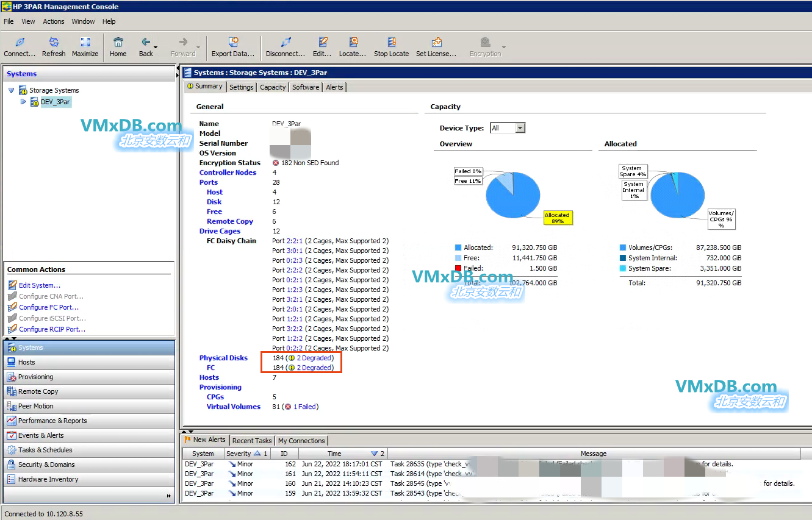This screenshot has height=520, width=812.
Task: Click the Disconnect toolbar icon
Action: click(286, 42)
